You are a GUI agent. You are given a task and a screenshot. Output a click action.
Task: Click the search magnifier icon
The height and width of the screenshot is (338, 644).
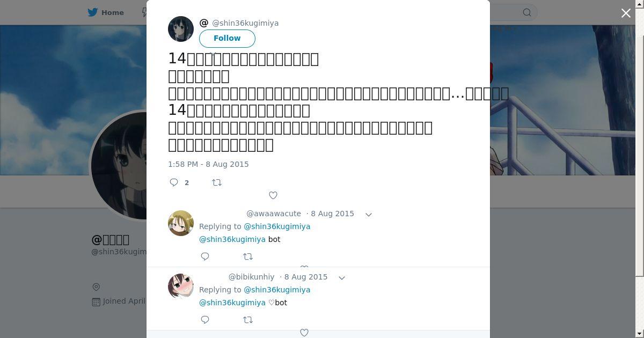pos(527,12)
